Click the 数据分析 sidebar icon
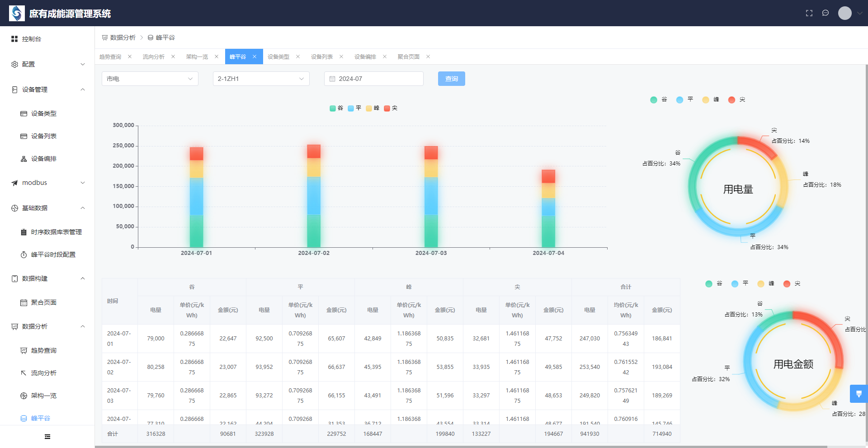Image resolution: width=868 pixels, height=448 pixels. [x=14, y=326]
